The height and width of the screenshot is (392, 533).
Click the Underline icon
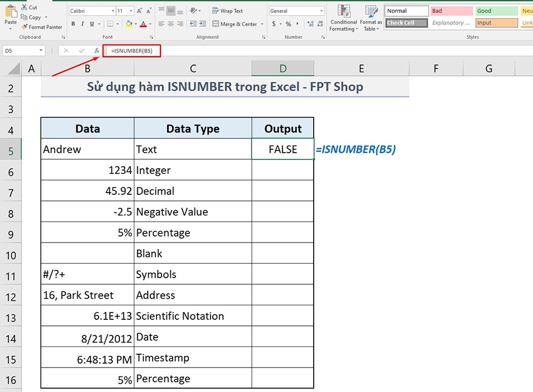tap(92, 23)
